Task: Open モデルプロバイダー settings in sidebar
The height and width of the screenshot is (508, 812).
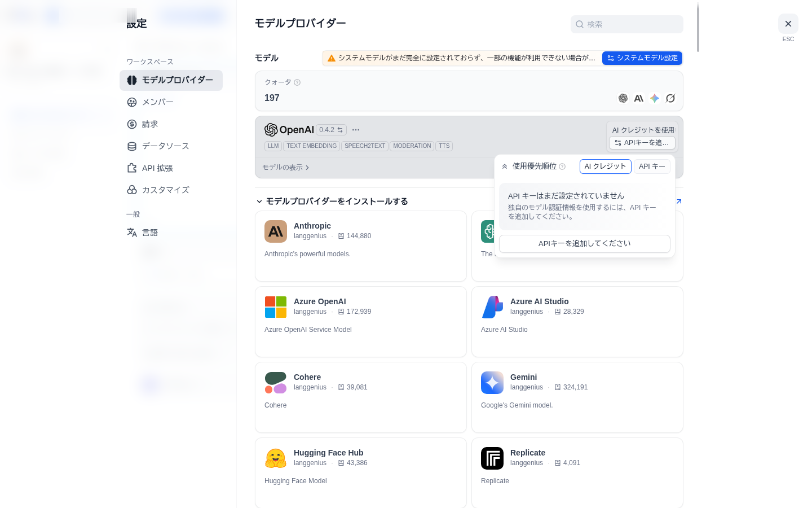Action: [x=171, y=80]
